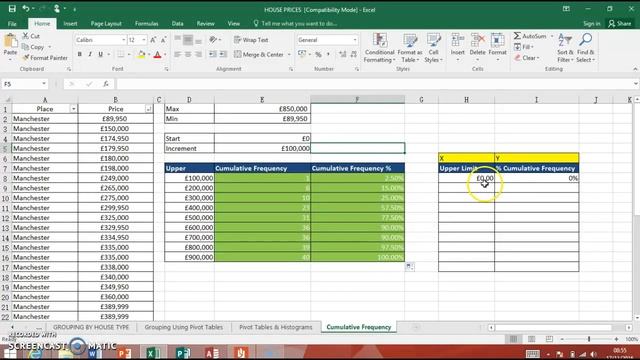
Task: Click the Undo arrow icon
Action: pos(26,9)
